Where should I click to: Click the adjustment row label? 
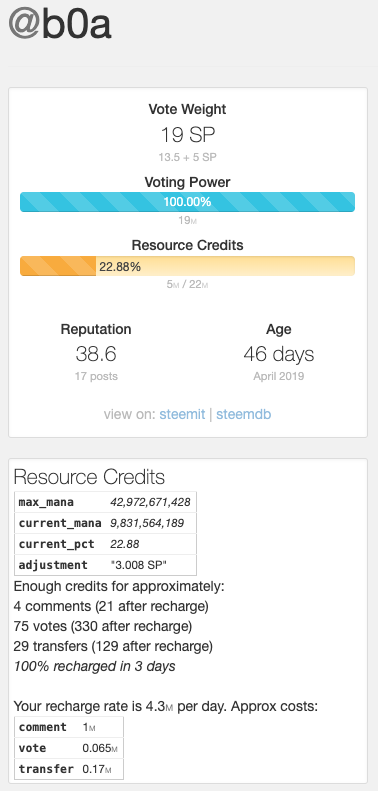53,565
